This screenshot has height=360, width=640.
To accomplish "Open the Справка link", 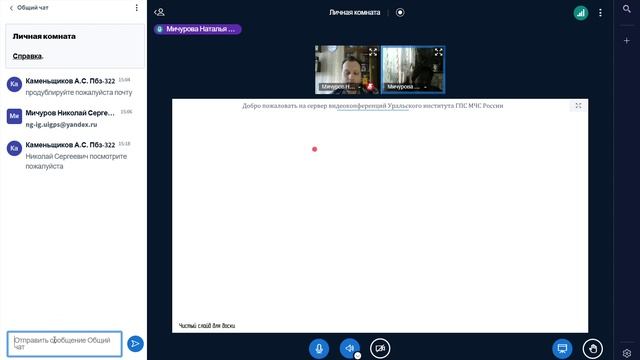I will (27, 56).
